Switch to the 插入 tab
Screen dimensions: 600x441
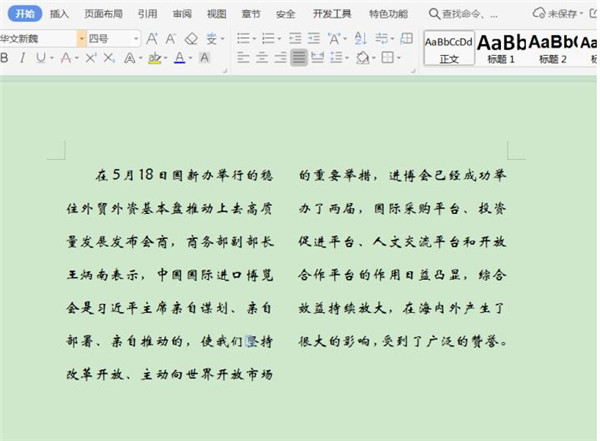point(59,14)
